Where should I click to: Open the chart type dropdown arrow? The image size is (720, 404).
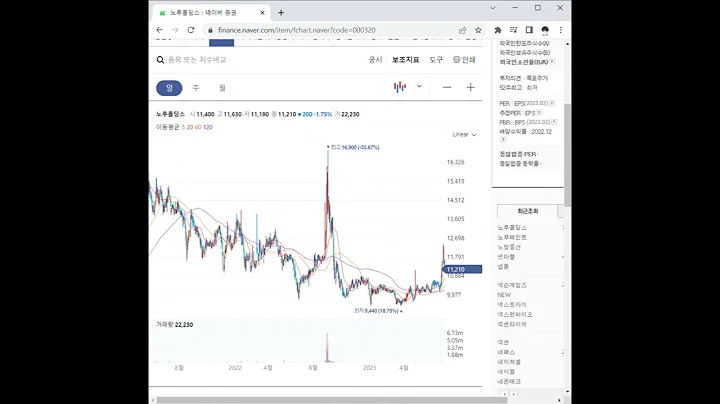pyautogui.click(x=419, y=86)
